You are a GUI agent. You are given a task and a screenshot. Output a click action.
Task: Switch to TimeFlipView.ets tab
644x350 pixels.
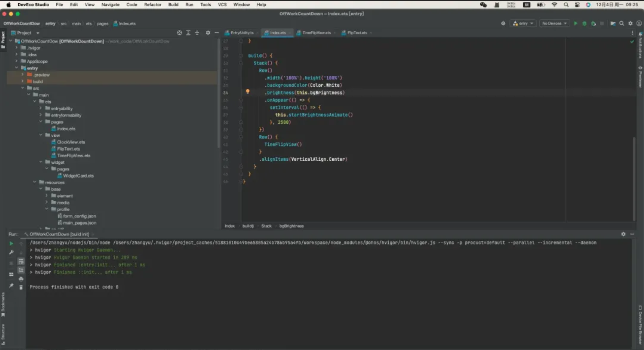pos(316,33)
